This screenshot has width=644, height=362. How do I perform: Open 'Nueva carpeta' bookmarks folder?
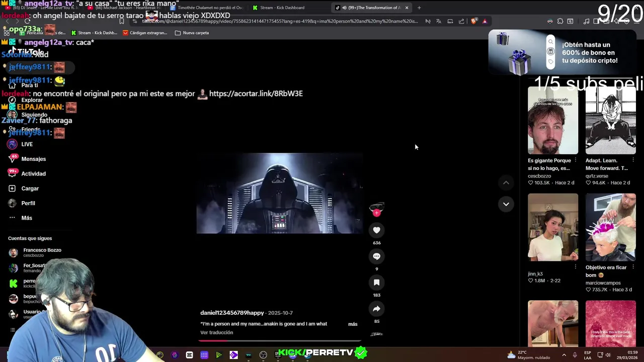(x=192, y=33)
